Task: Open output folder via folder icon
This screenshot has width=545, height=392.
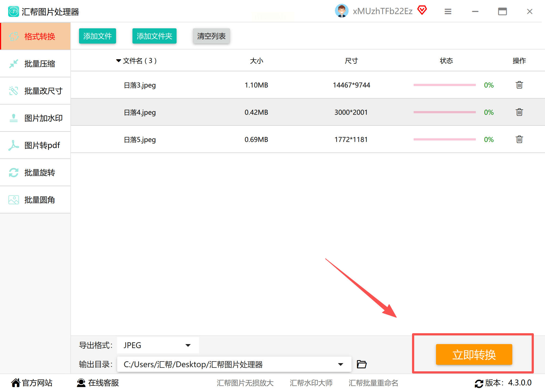Action: (x=362, y=364)
